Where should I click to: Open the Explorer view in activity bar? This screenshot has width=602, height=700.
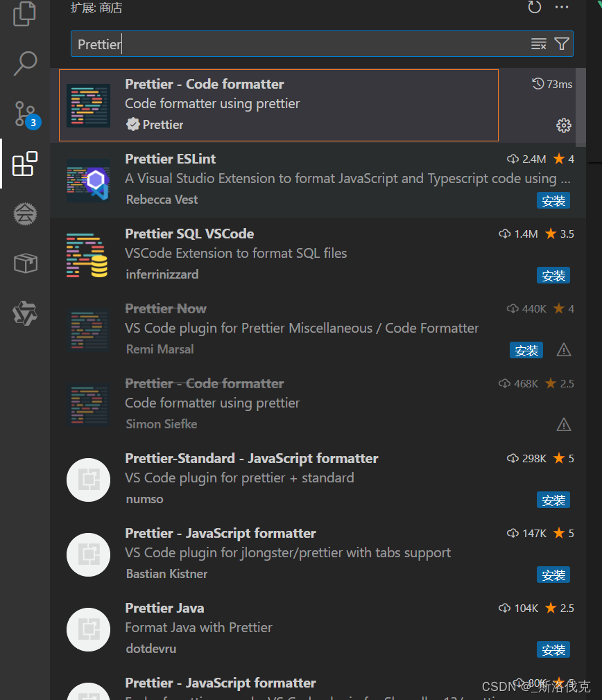click(x=24, y=15)
